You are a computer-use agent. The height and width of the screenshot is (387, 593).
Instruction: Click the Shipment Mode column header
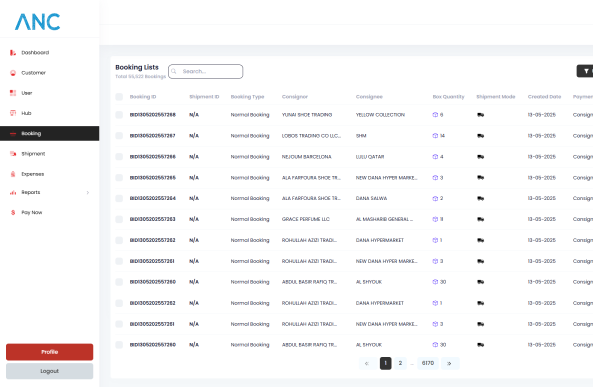(x=496, y=97)
